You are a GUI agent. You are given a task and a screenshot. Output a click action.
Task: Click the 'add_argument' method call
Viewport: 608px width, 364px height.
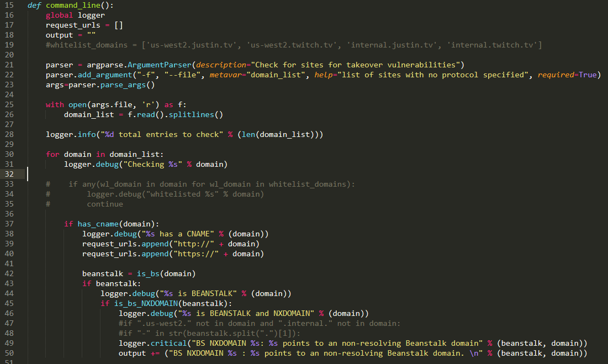(105, 75)
